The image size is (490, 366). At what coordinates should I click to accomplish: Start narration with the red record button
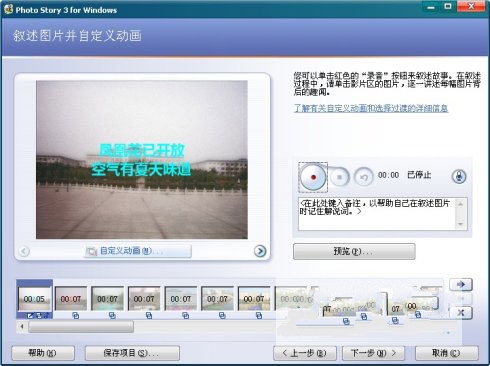313,177
